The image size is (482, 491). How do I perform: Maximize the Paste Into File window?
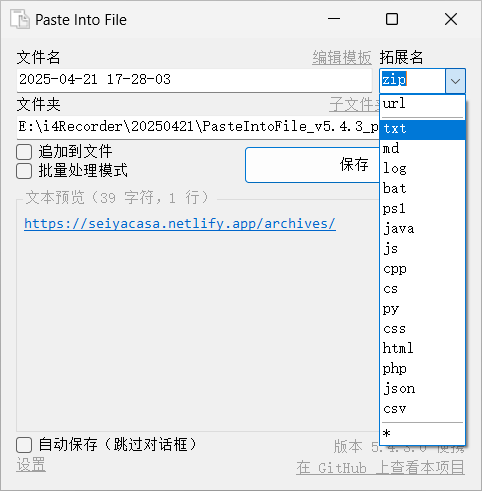point(392,19)
